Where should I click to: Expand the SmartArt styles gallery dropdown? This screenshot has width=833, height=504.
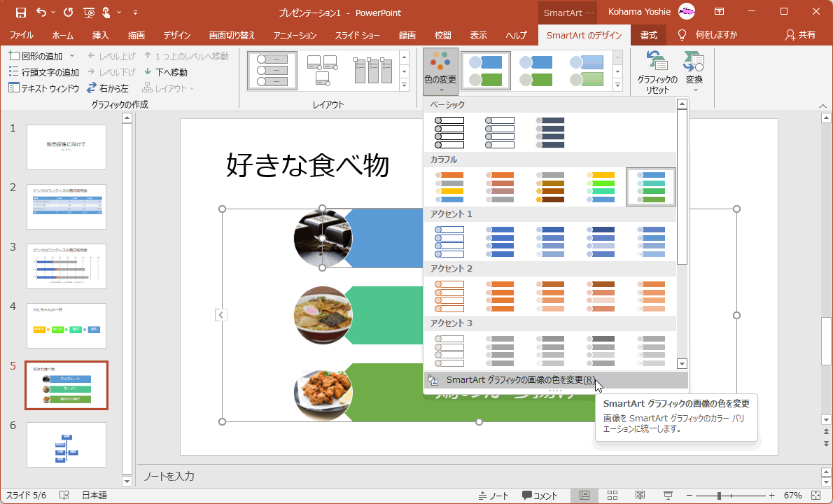pos(616,85)
